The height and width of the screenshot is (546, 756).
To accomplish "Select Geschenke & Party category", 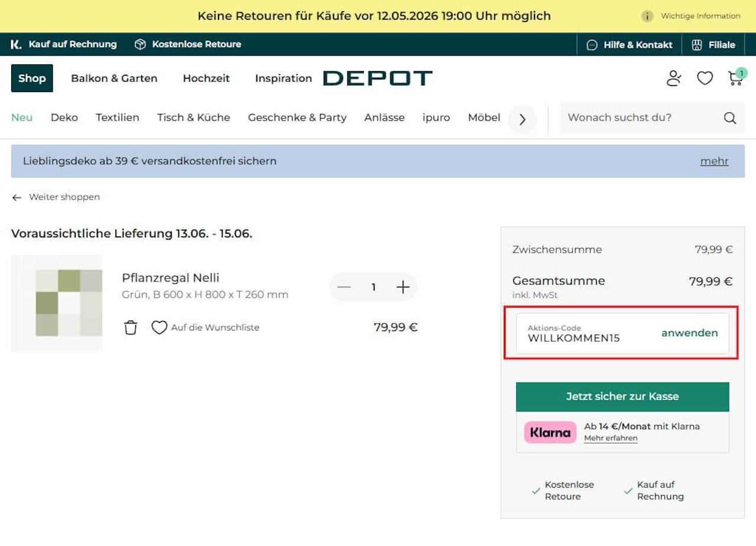I will [297, 117].
